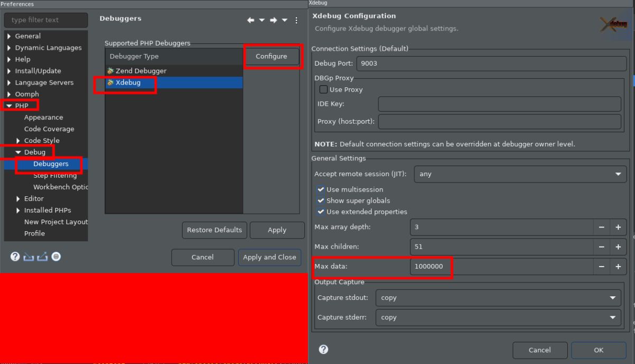
Task: Click the Debugger Type column header
Action: pos(174,56)
